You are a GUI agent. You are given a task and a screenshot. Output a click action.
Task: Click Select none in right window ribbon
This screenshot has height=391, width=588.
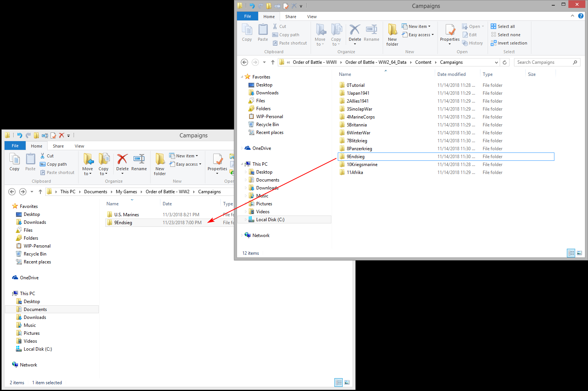(506, 35)
